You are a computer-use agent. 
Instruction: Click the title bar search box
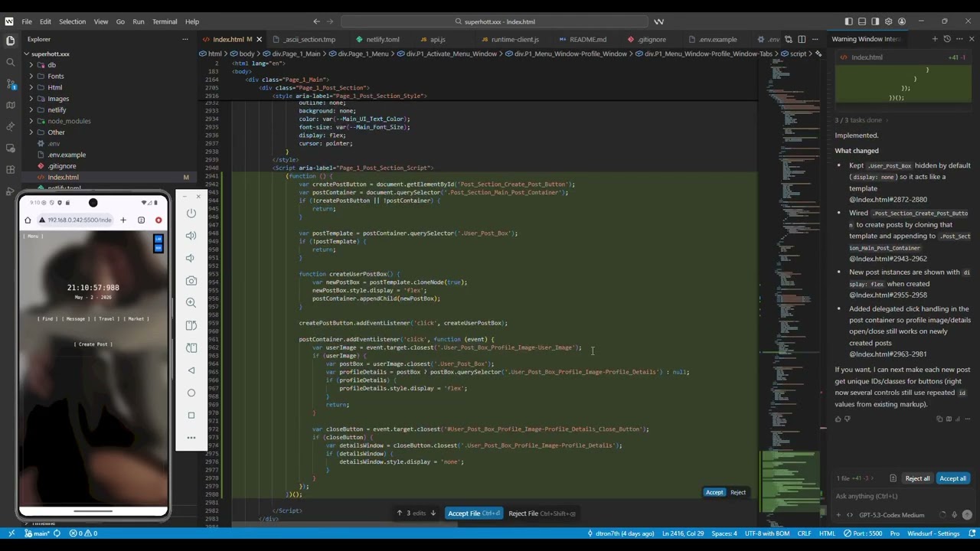[x=496, y=21]
